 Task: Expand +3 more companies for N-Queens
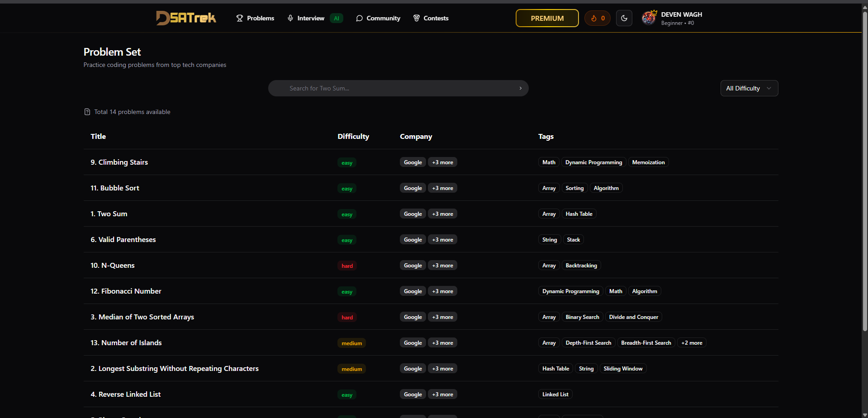click(442, 265)
